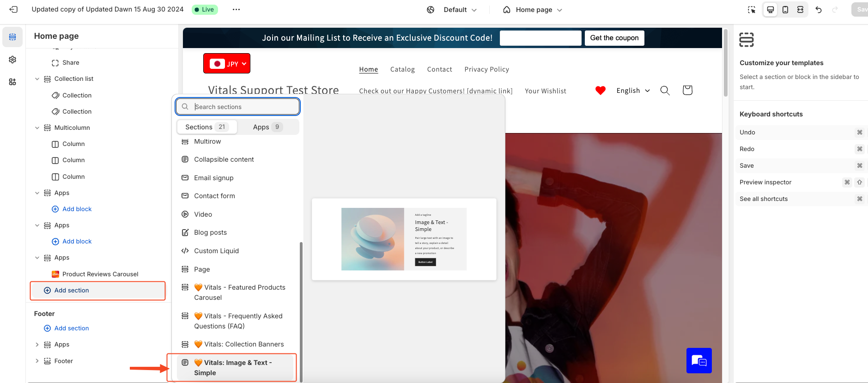Select the first Column block
868x383 pixels.
pyautogui.click(x=73, y=144)
